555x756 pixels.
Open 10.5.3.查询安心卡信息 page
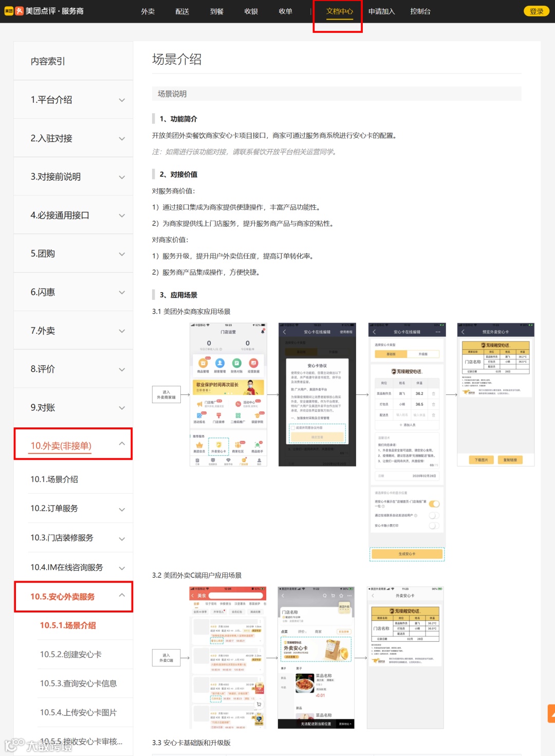tap(78, 683)
